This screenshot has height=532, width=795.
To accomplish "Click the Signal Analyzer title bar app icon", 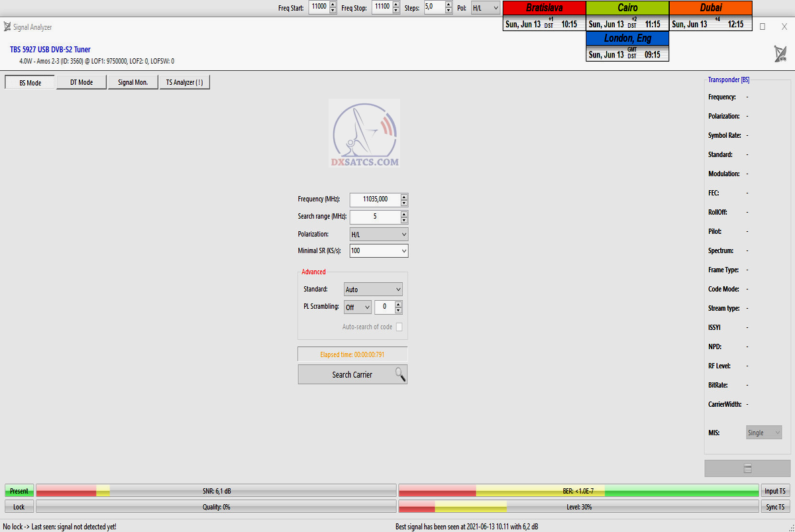I will point(7,27).
